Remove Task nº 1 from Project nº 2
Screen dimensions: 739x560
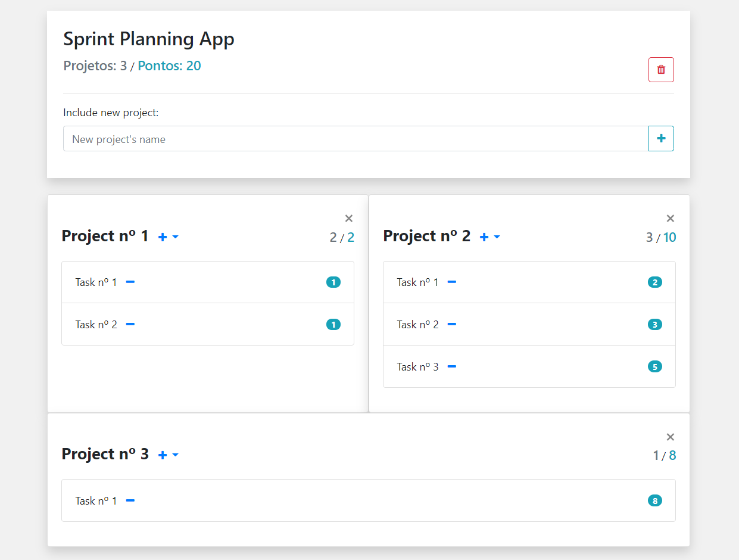tap(452, 282)
